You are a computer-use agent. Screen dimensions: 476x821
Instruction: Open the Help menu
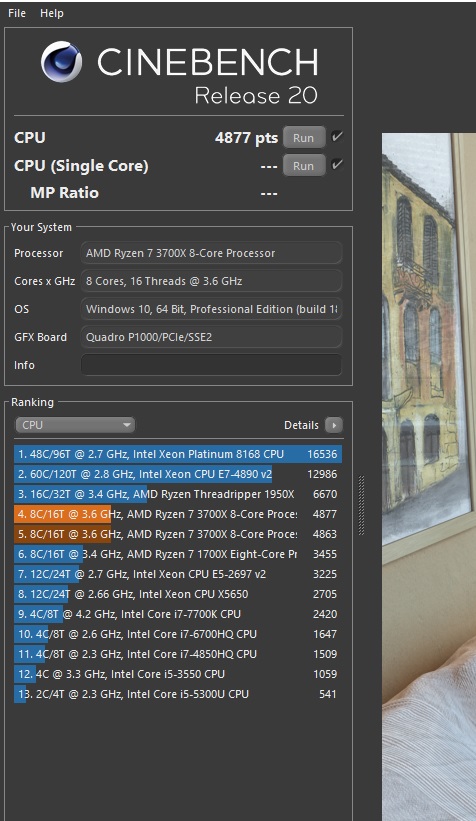tap(52, 13)
